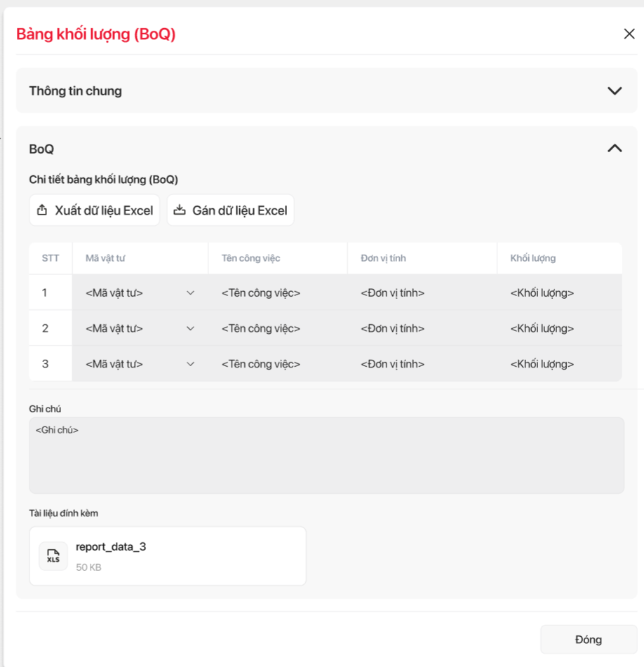Image resolution: width=644 pixels, height=667 pixels.
Task: Expand the Thông tin chung section
Action: click(615, 90)
